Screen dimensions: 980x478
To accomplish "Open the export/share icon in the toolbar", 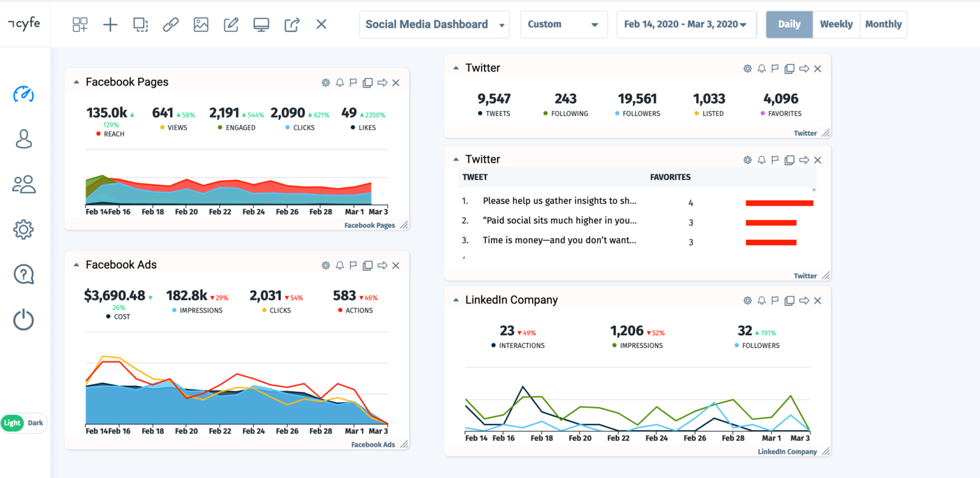I will point(292,24).
